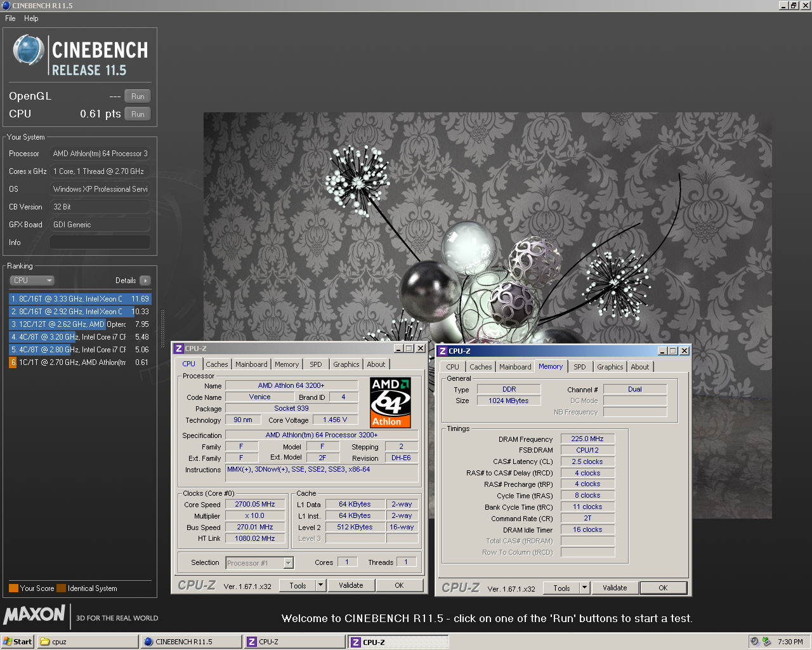Screen dimensions: 812x650
Task: Click the active CPU-Z taskbar button
Action: coord(398,642)
